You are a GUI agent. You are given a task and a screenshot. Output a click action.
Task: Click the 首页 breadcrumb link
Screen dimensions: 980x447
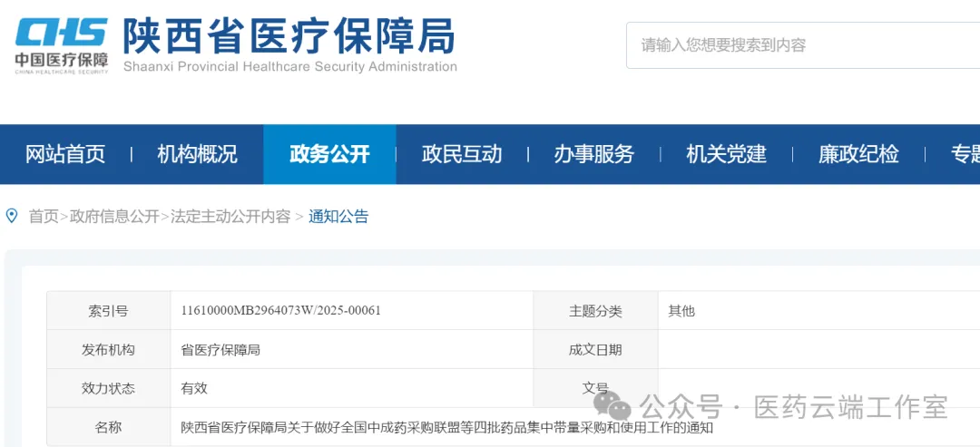(x=44, y=217)
